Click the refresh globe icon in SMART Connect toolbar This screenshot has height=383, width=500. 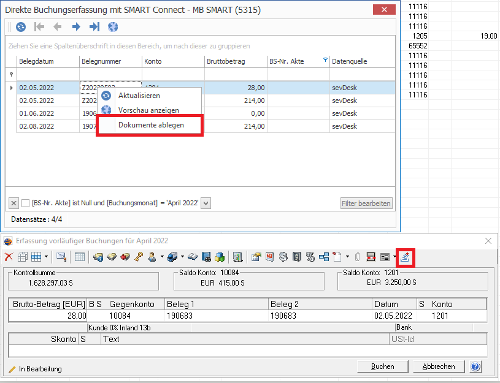(x=21, y=27)
